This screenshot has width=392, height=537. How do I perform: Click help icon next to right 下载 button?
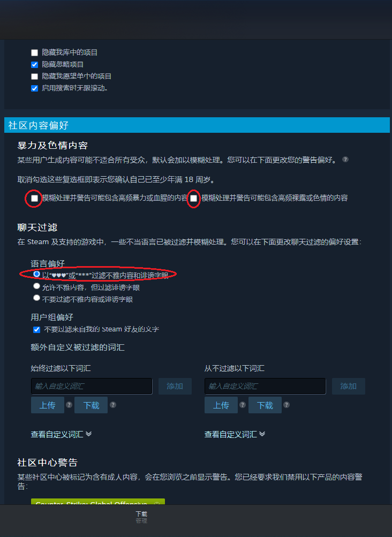(287, 405)
